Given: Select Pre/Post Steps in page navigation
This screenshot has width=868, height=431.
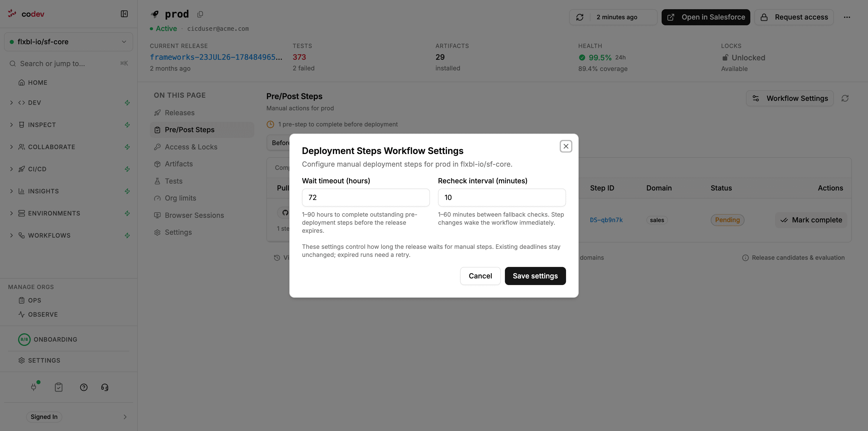Looking at the screenshot, I should click(x=202, y=130).
